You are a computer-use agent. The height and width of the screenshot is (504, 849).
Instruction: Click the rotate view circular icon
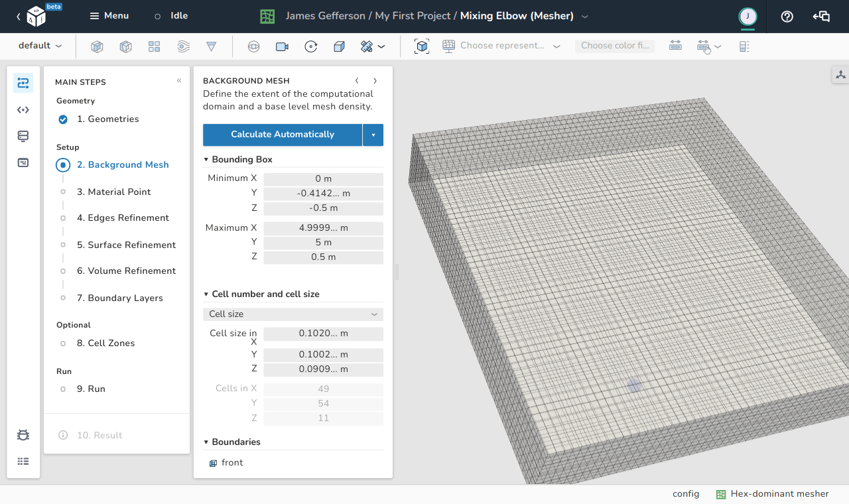[311, 46]
